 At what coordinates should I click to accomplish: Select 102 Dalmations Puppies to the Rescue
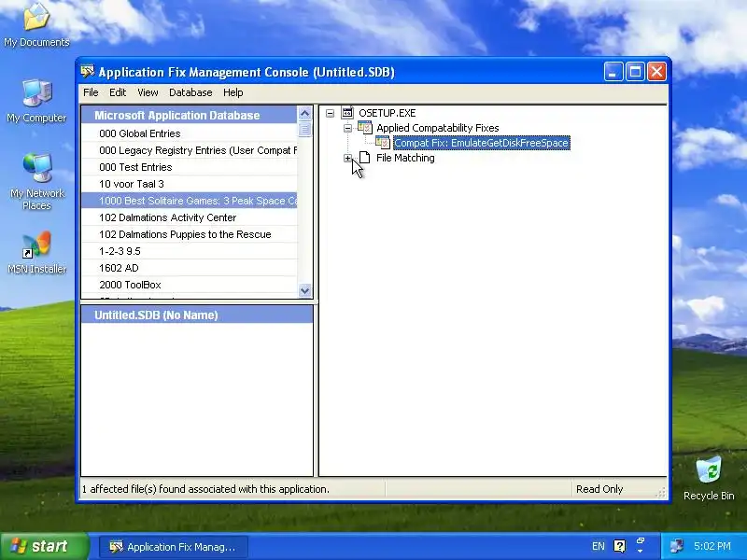coord(190,234)
